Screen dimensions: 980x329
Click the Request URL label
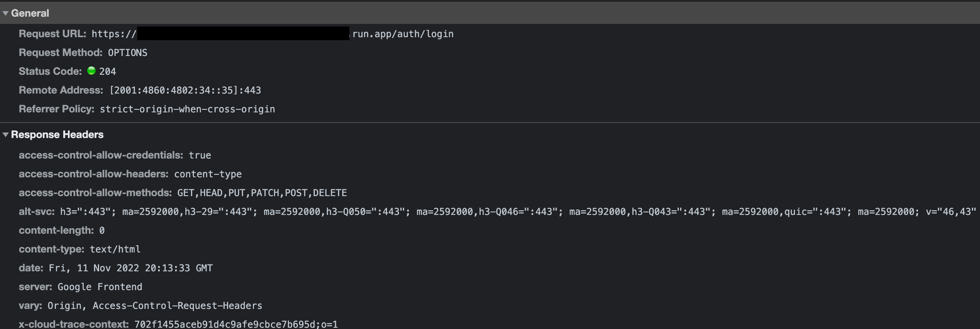point(53,34)
